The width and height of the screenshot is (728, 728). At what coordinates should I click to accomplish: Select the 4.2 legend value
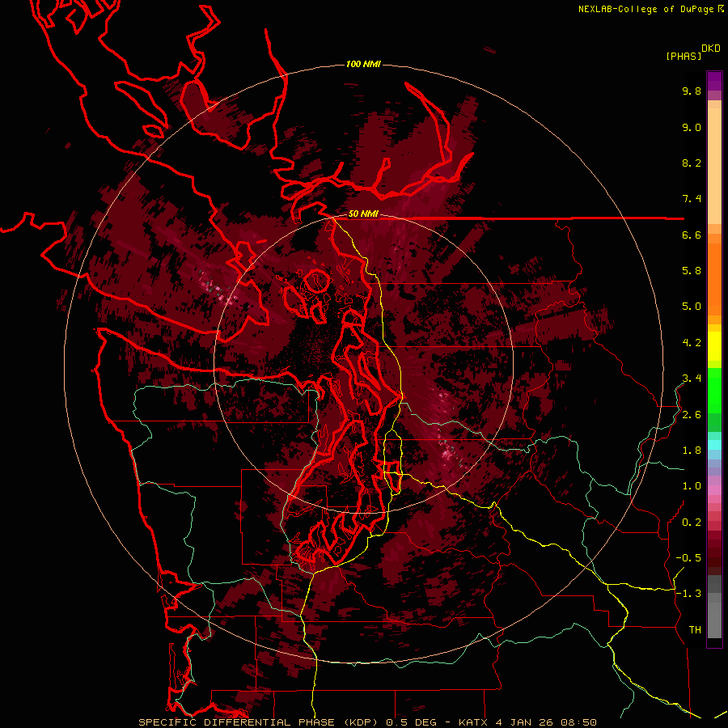tap(692, 343)
